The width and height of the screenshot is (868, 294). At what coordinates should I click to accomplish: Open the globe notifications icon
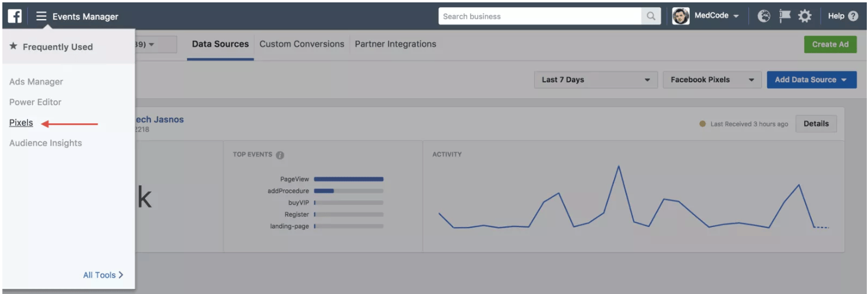tap(764, 17)
